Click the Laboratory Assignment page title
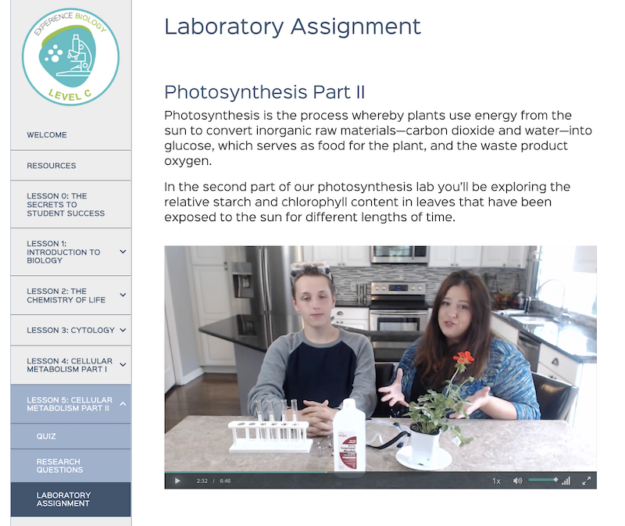Viewport: 625px width, 526px height. tap(292, 27)
